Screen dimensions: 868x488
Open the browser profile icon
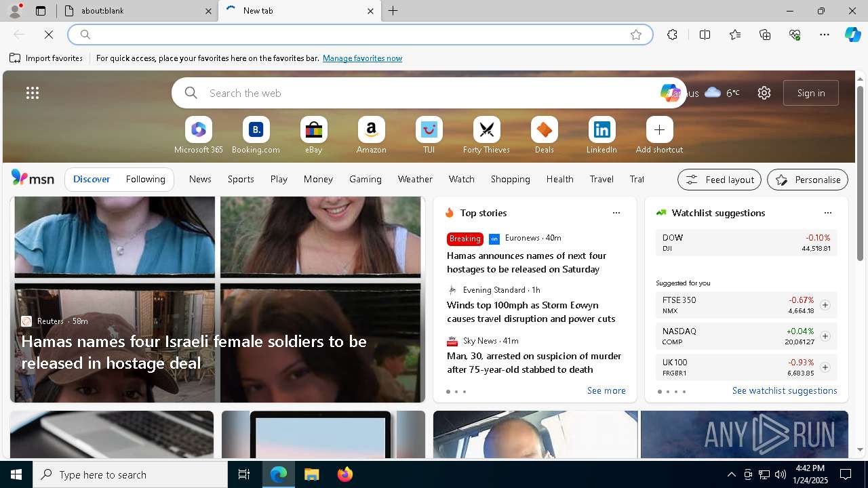[x=15, y=11]
